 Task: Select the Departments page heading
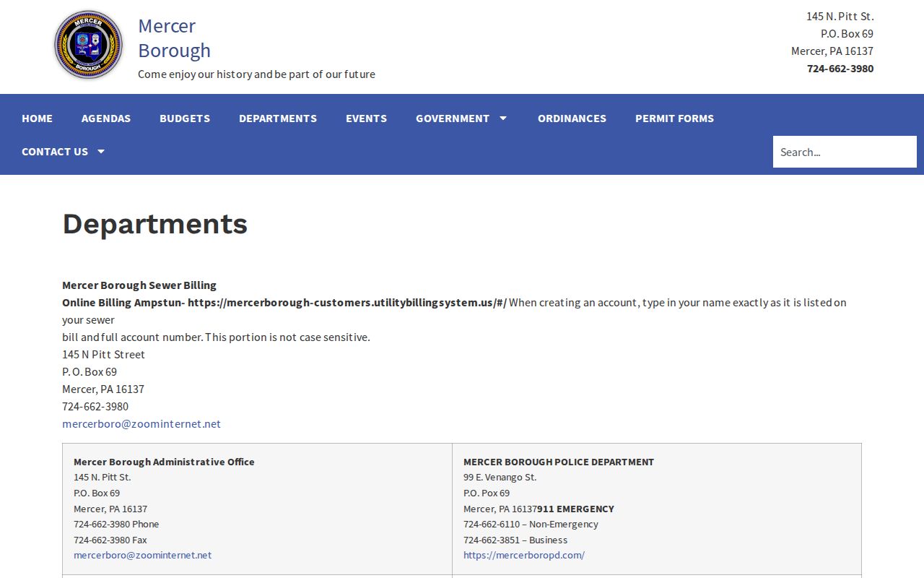pos(155,224)
